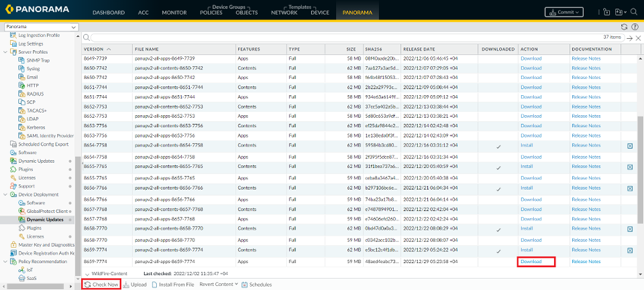Open Log Settings in the sidebar
This screenshot has height=290, width=644.
pyautogui.click(x=31, y=43)
